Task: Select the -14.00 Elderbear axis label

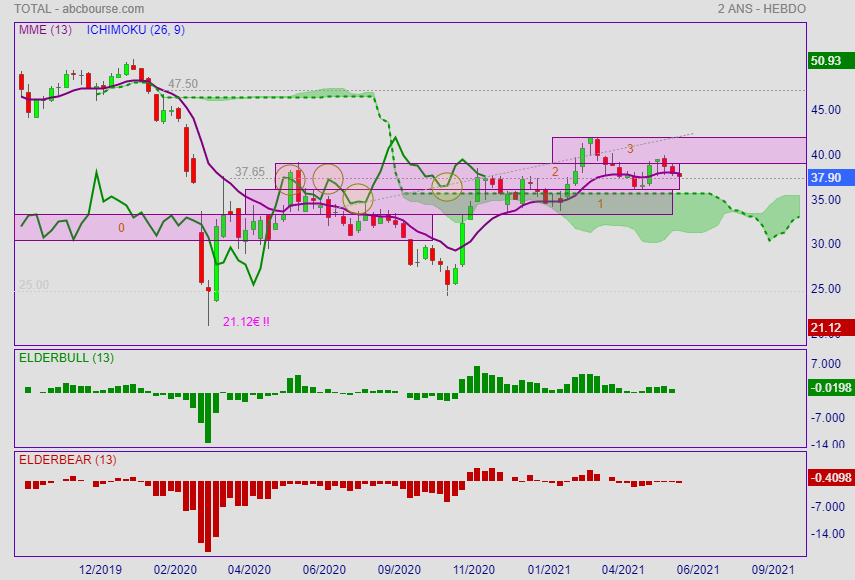Action: 828,534
